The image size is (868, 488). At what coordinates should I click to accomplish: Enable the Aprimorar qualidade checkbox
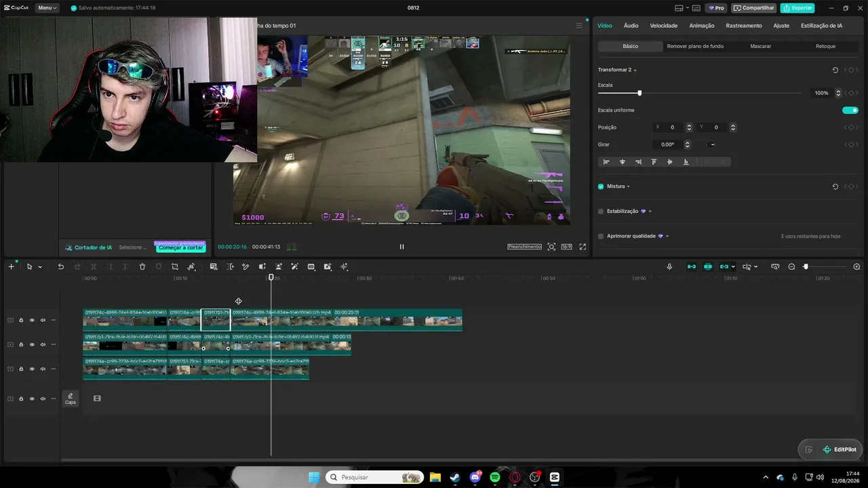point(601,237)
